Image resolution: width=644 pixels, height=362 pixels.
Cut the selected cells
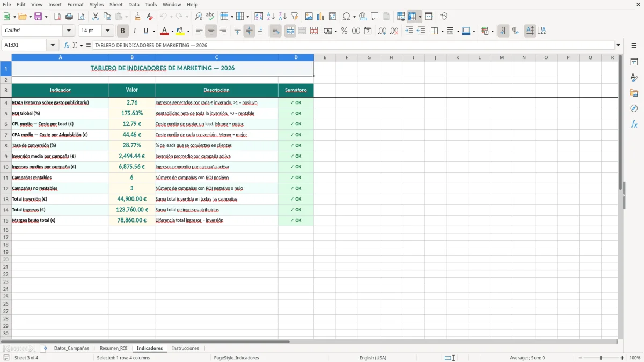pyautogui.click(x=96, y=17)
